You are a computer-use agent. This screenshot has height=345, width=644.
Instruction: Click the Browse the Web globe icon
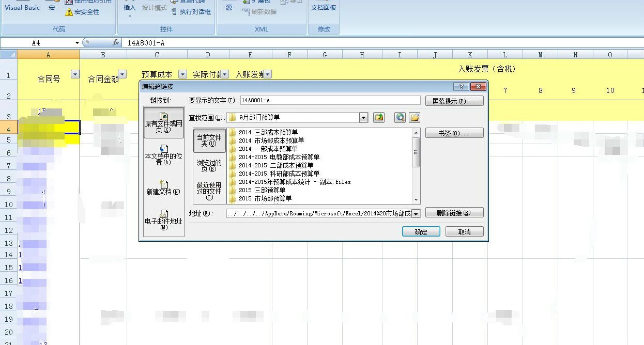(x=398, y=117)
